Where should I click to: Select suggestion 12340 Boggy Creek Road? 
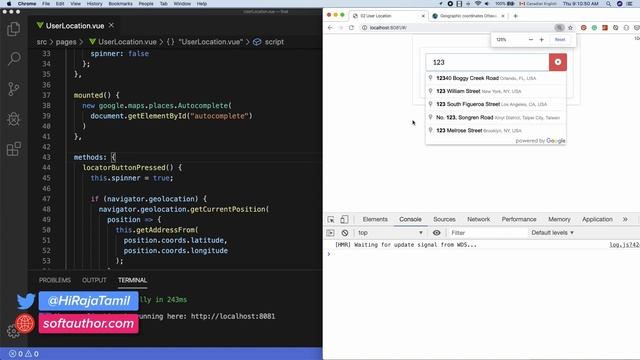click(496, 78)
